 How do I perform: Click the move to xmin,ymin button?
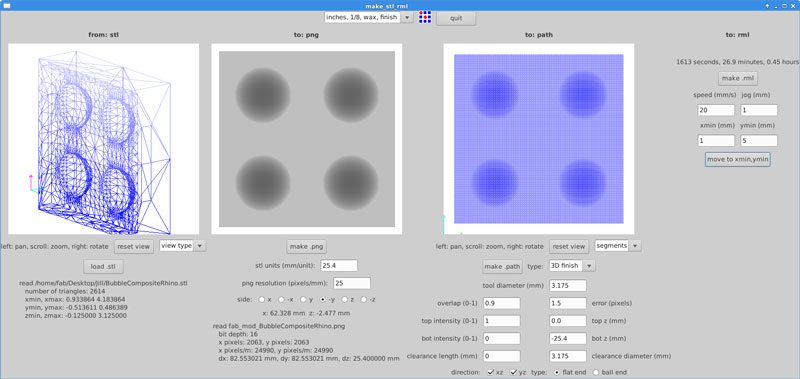click(x=738, y=159)
